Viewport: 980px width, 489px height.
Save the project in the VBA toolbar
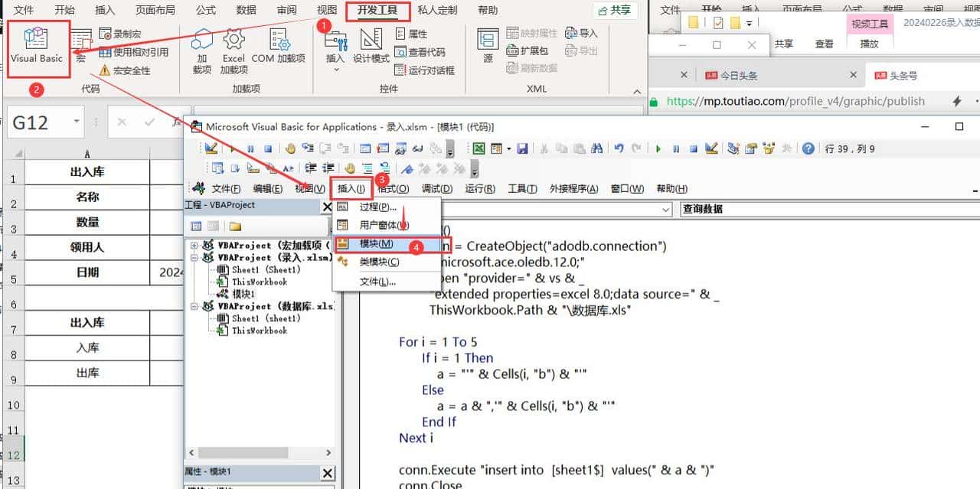point(523,149)
